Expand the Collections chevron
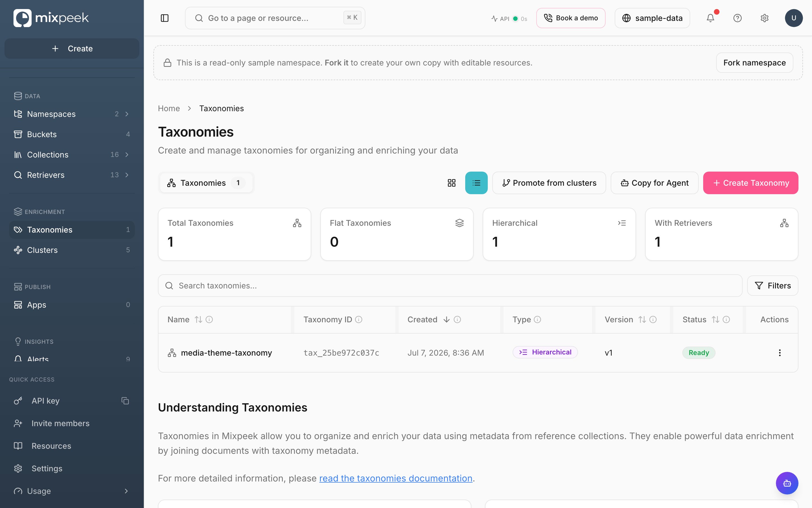This screenshot has height=508, width=812. pos(127,155)
